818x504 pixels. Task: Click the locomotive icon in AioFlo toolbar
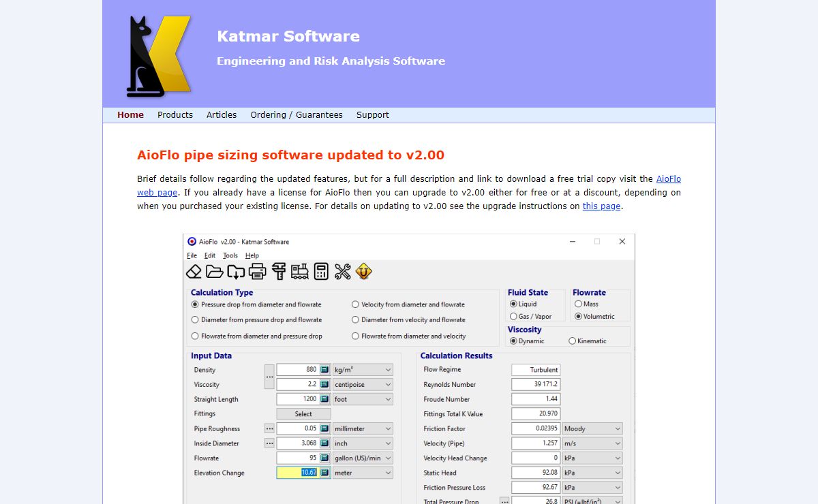pyautogui.click(x=299, y=272)
